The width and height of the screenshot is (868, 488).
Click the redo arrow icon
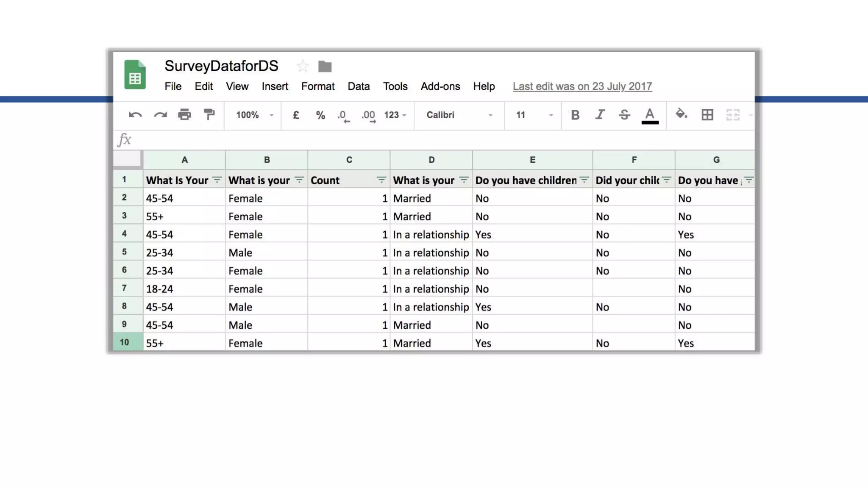coord(160,115)
